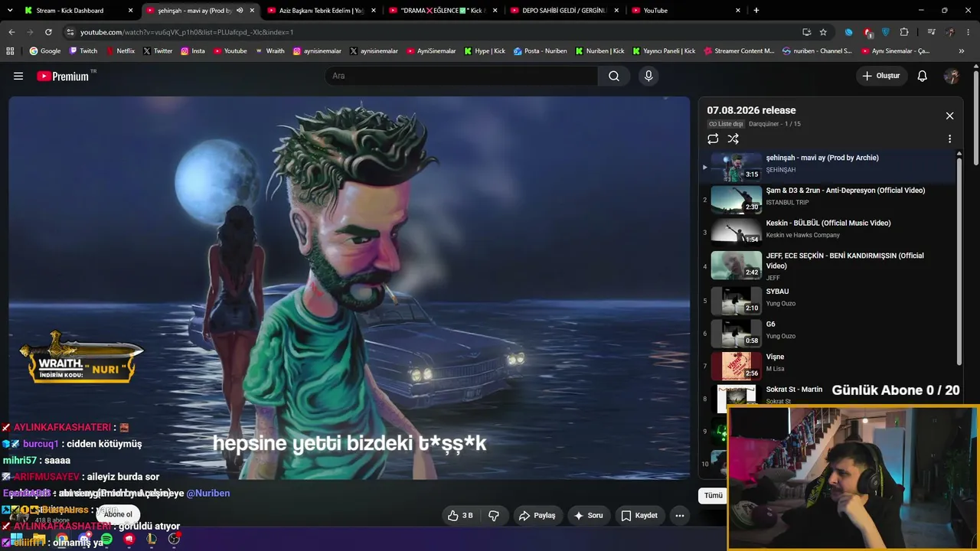Open the bookmarks bar apps grid icon
980x551 pixels.
coord(10,51)
